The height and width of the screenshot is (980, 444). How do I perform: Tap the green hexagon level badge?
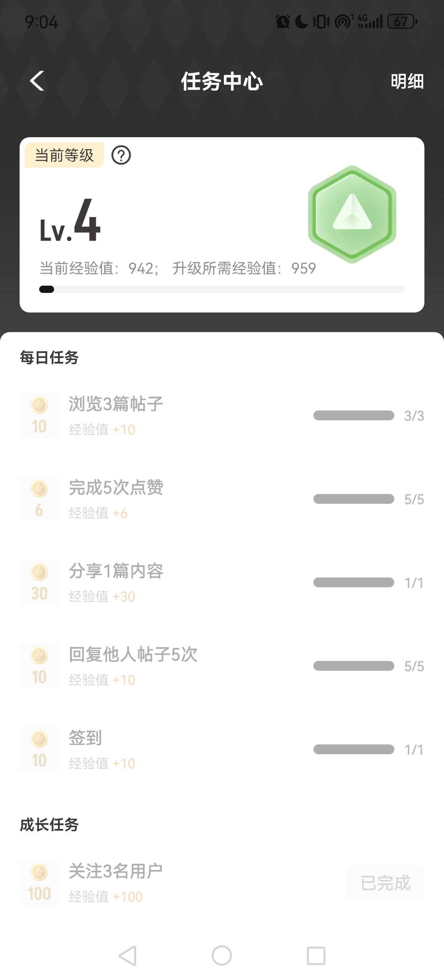click(352, 214)
